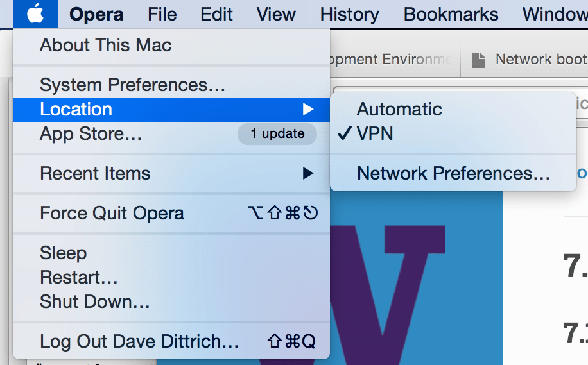Click the 1 update badge
This screenshot has width=588, height=365.
277,134
